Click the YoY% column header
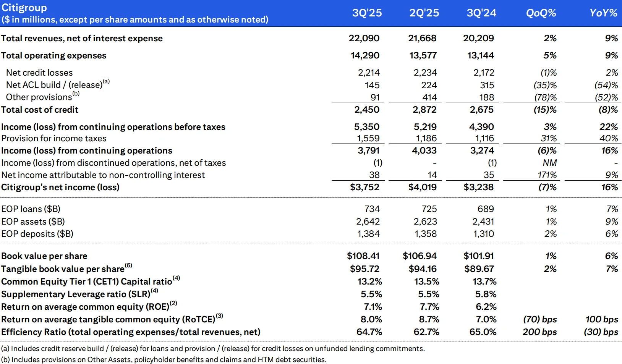This screenshot has height=364, width=622. pyautogui.click(x=603, y=13)
